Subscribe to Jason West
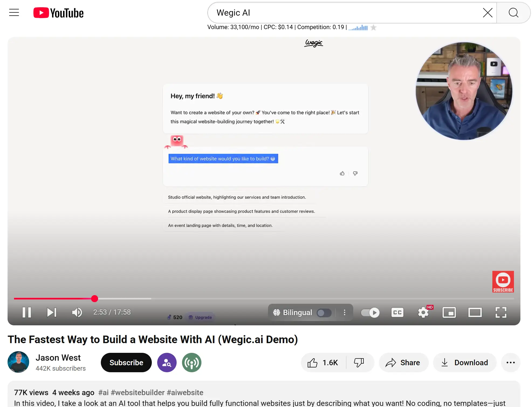 pyautogui.click(x=126, y=363)
